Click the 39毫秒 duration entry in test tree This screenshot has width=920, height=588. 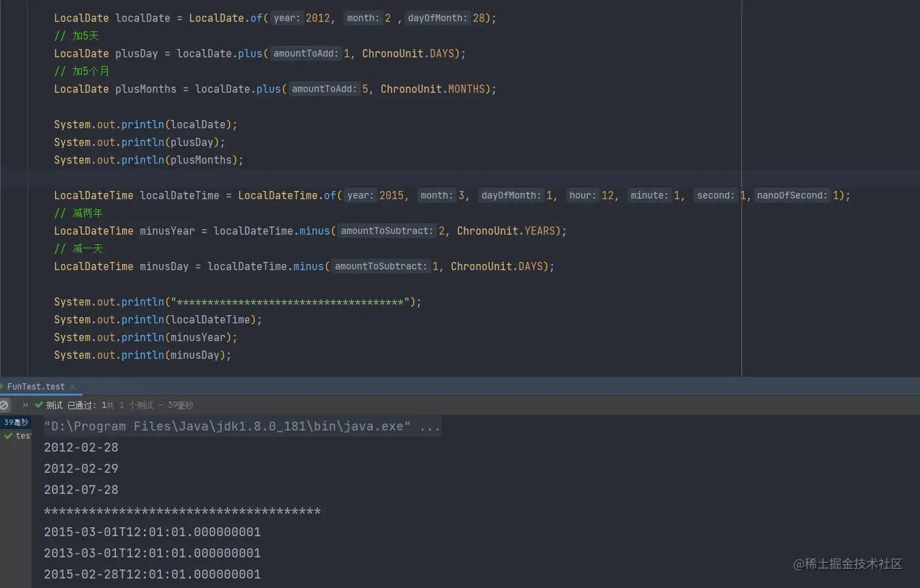point(16,422)
